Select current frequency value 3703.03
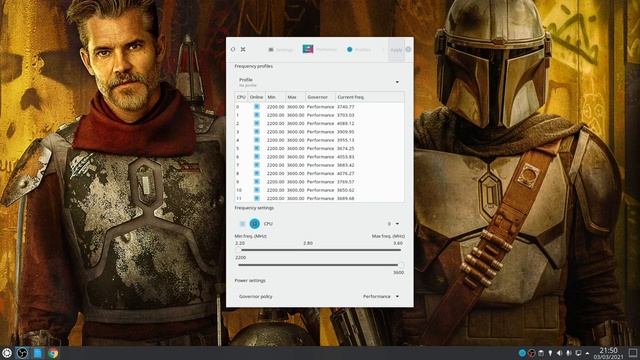The width and height of the screenshot is (640, 360). 346,115
